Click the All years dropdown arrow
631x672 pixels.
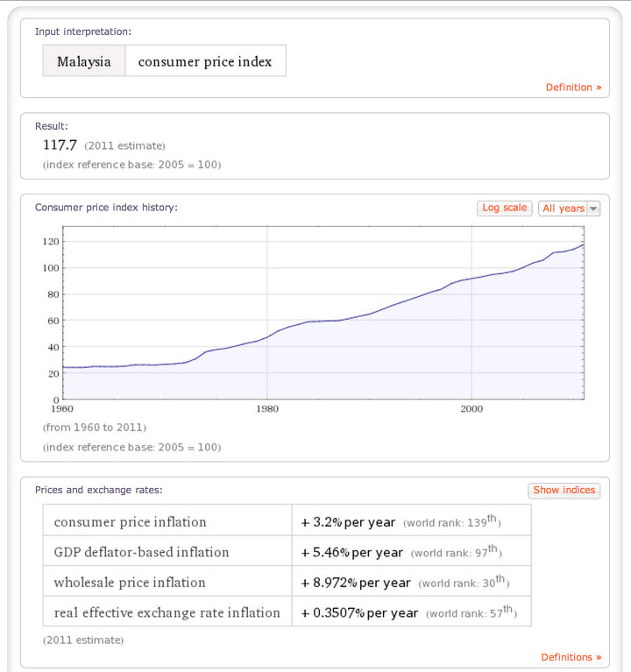pyautogui.click(x=593, y=209)
